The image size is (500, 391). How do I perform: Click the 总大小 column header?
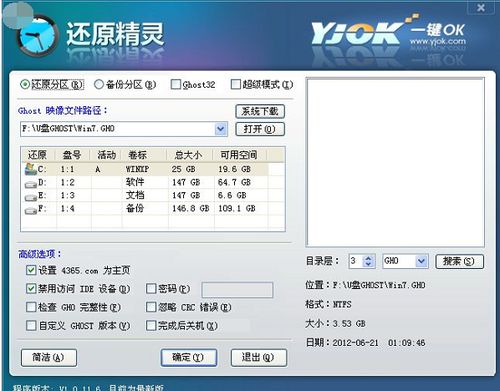click(x=189, y=155)
